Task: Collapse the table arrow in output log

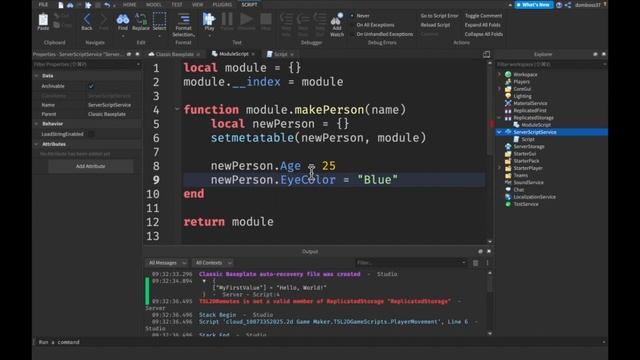Action: 204,281
